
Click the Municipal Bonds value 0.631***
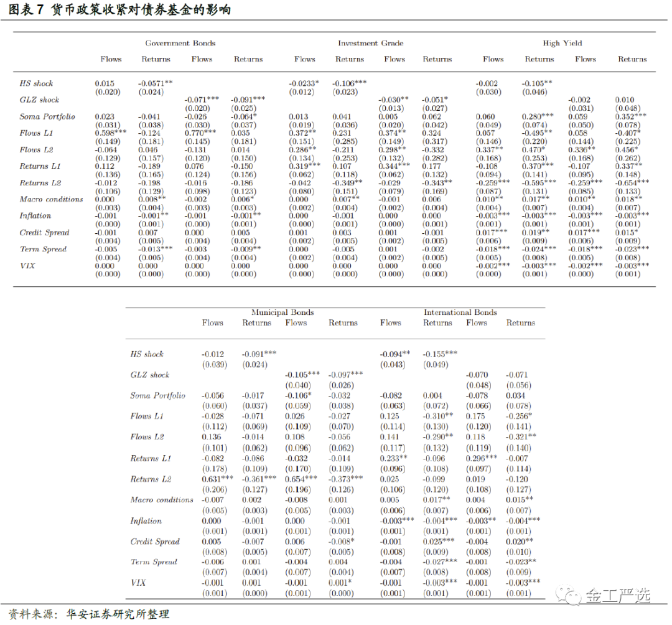[x=217, y=479]
